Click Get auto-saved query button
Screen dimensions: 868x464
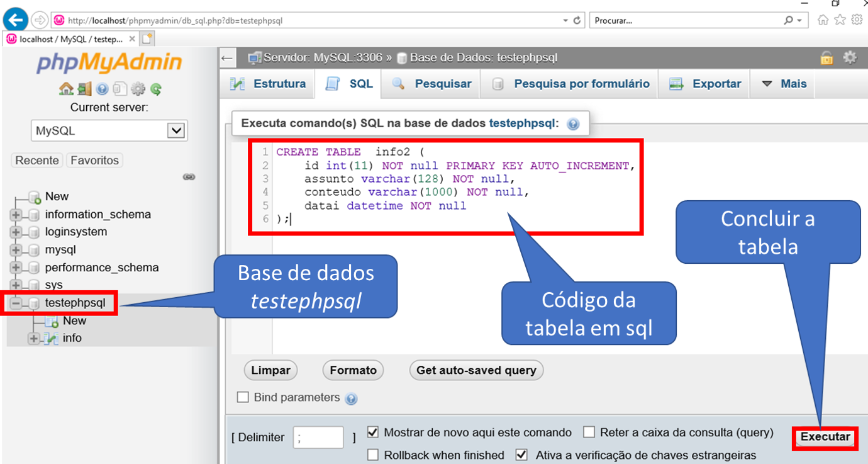point(476,370)
